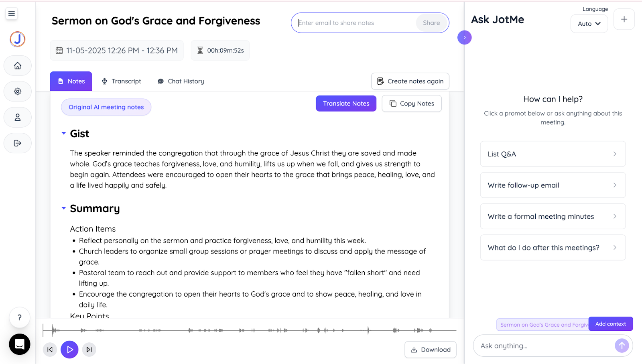
Task: Collapse the Gist section
Action: tap(63, 133)
